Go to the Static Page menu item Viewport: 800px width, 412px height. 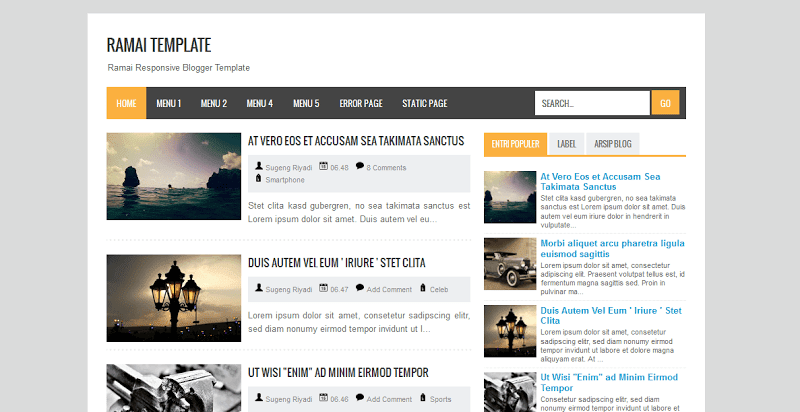pos(424,103)
